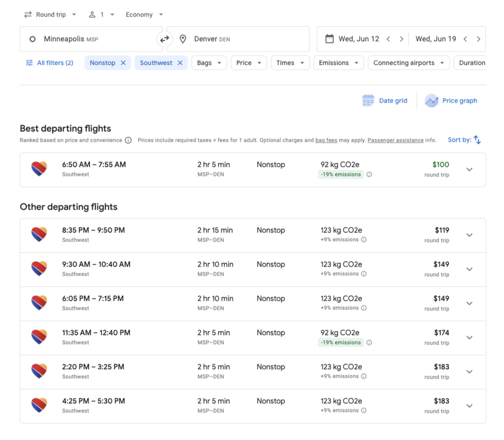Open the Emissions filter dropdown

tap(338, 63)
